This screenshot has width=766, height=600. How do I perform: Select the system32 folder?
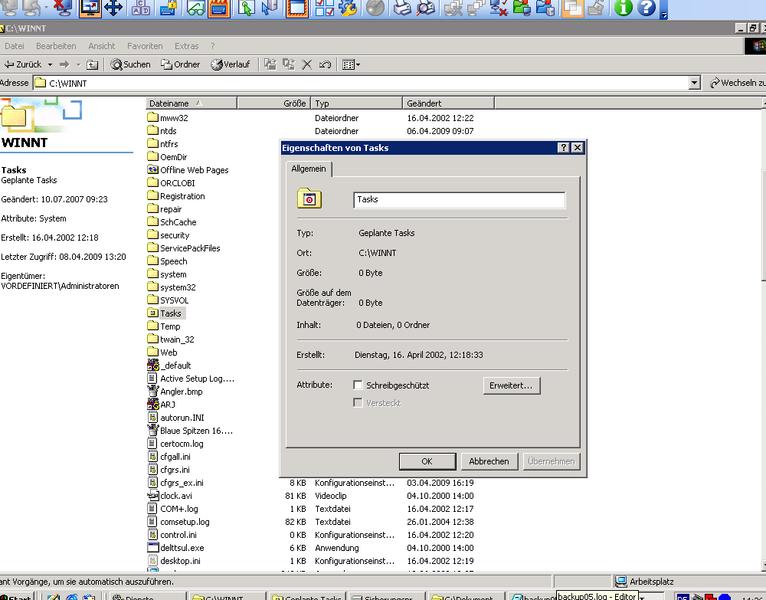[172, 287]
